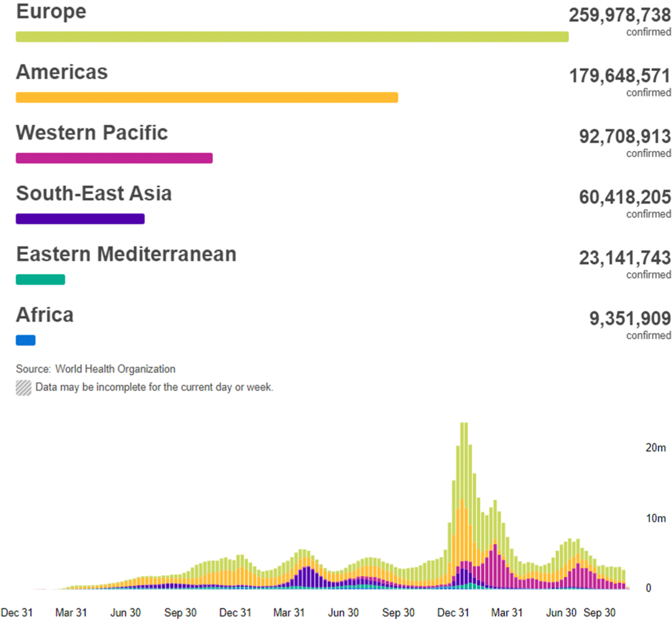This screenshot has height=621, width=672.
Task: Click the South-East Asia count 60,418,205
Action: 625,197
